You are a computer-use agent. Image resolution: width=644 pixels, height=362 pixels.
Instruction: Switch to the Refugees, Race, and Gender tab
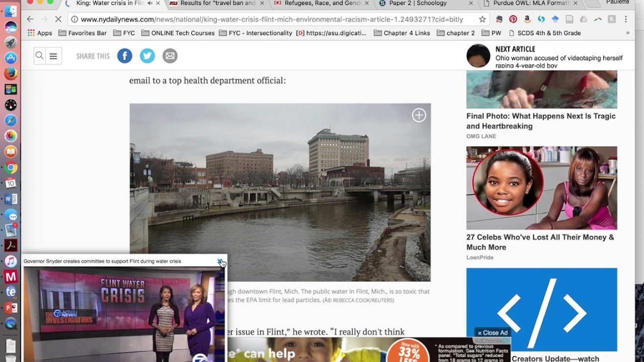322,3
